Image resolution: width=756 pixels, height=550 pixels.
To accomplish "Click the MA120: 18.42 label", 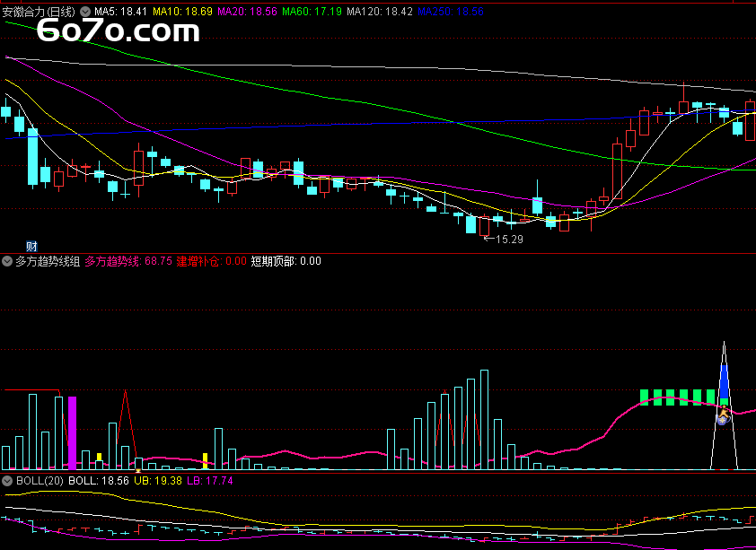I will (x=380, y=12).
